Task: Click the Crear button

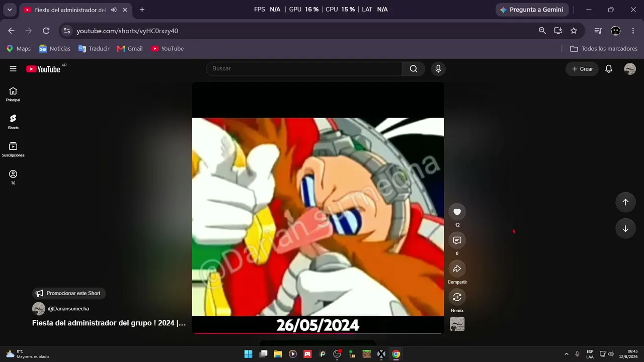Action: (x=582, y=69)
